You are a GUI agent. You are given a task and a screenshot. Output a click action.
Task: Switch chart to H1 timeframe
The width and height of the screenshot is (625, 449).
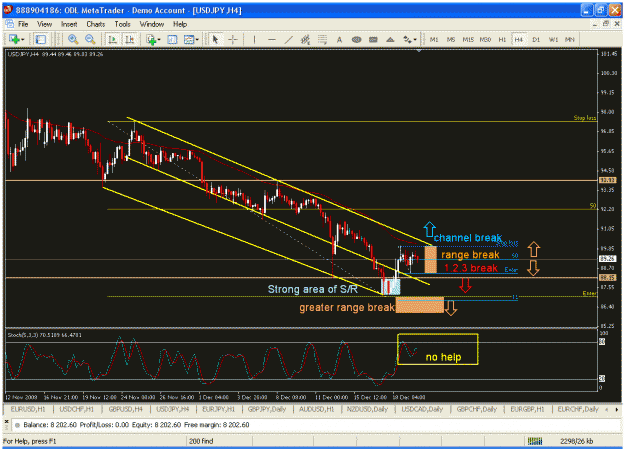pyautogui.click(x=502, y=39)
